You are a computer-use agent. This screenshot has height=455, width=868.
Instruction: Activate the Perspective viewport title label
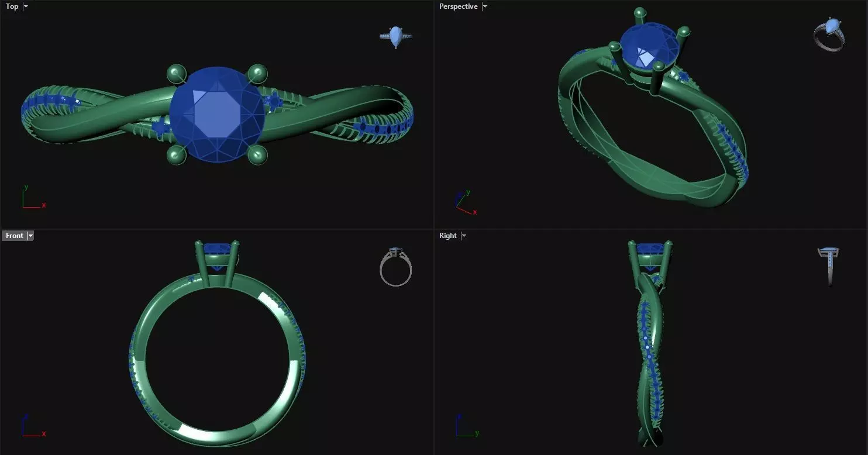pyautogui.click(x=459, y=7)
